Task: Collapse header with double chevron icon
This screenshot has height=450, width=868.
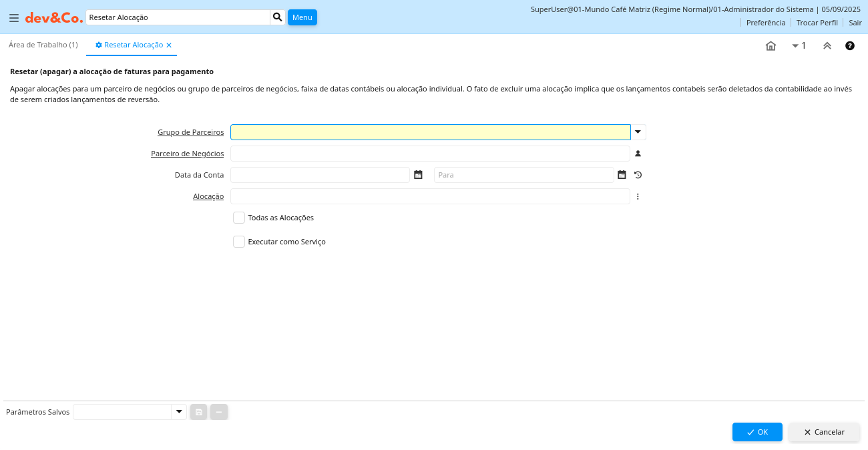Action: click(827, 46)
